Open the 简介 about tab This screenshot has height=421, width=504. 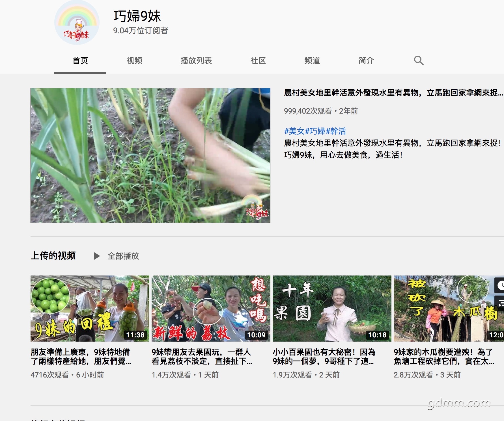tap(366, 61)
